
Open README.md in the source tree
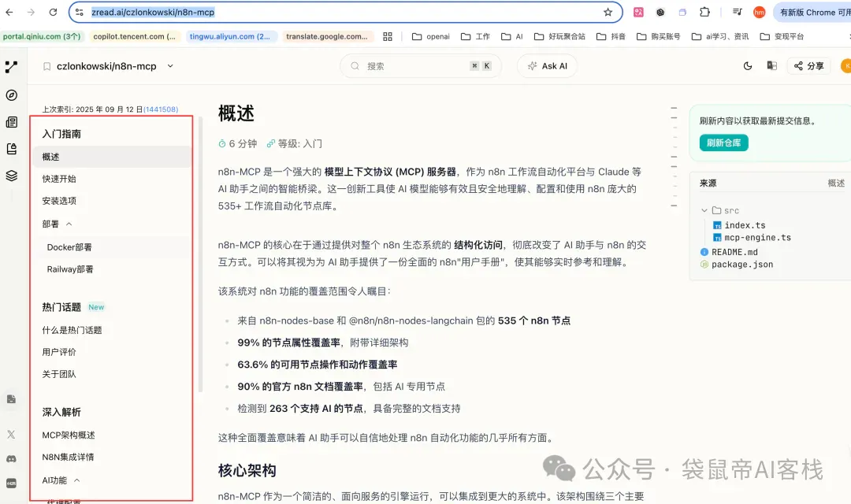point(729,252)
